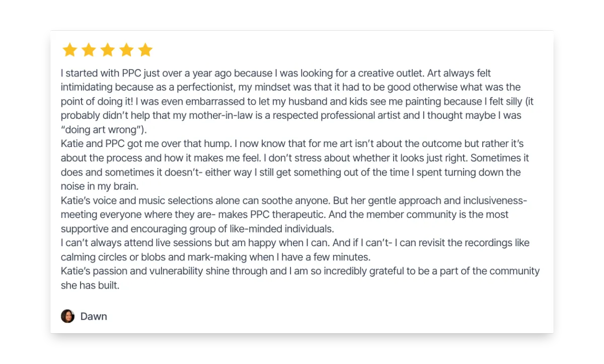Click the phrase "calming circles or blobs"
This screenshot has height=364, width=604.
(110, 257)
